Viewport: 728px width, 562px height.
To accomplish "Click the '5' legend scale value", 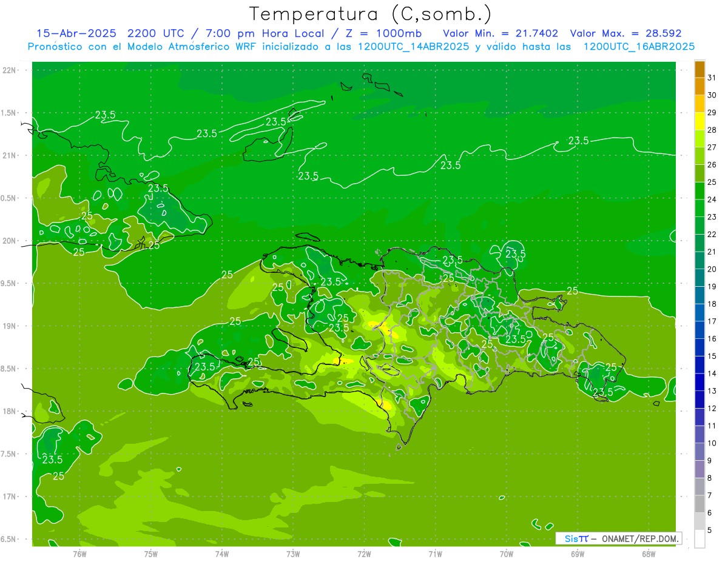I will 710,530.
